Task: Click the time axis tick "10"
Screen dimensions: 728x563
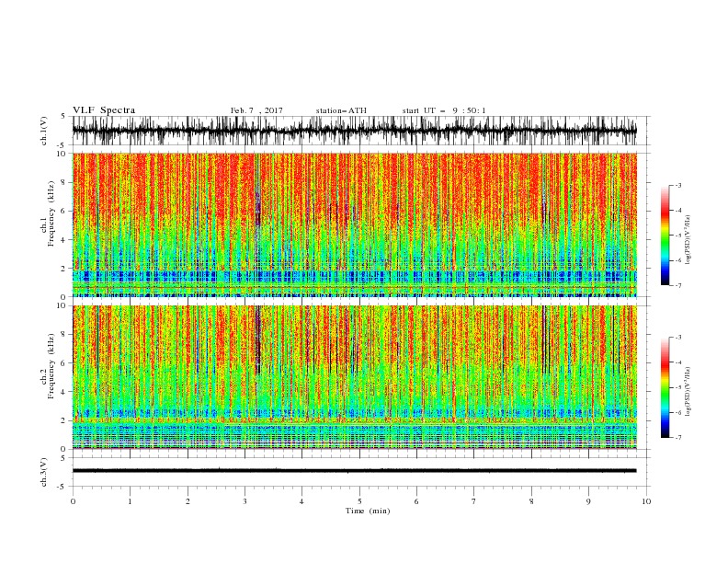Action: 646,501
